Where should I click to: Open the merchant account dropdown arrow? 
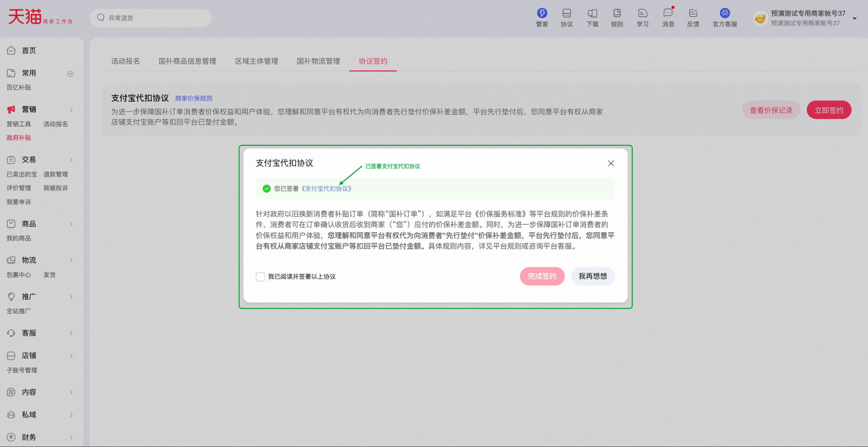[855, 18]
